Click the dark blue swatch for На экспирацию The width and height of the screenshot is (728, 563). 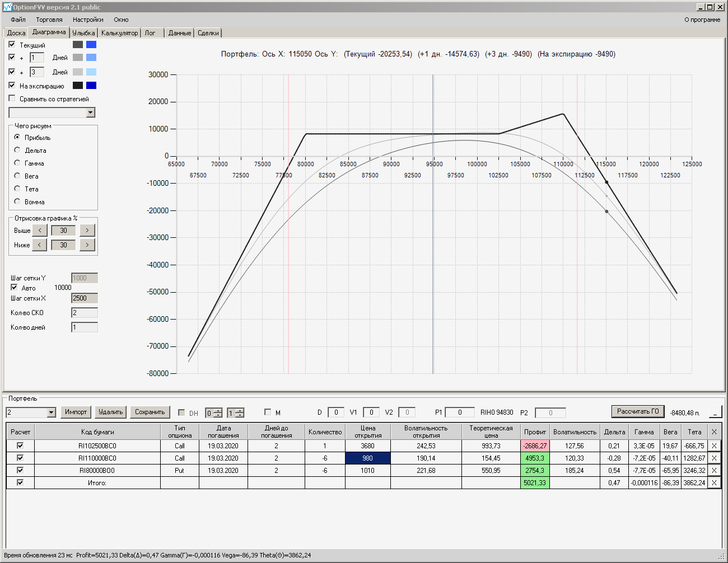pyautogui.click(x=91, y=85)
